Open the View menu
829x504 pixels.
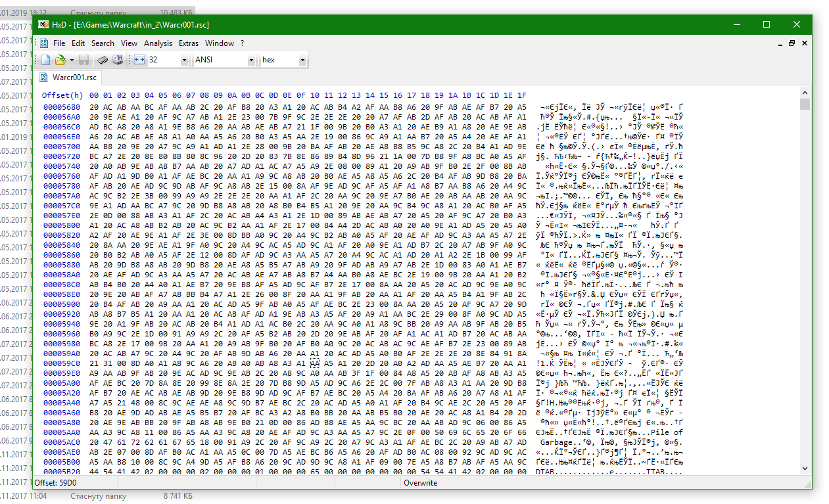point(129,43)
